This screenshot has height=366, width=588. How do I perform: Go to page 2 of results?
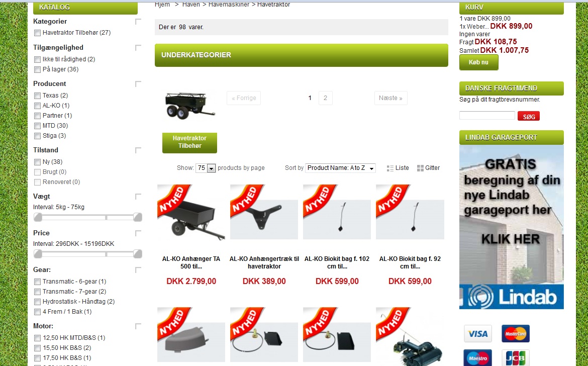tap(326, 98)
